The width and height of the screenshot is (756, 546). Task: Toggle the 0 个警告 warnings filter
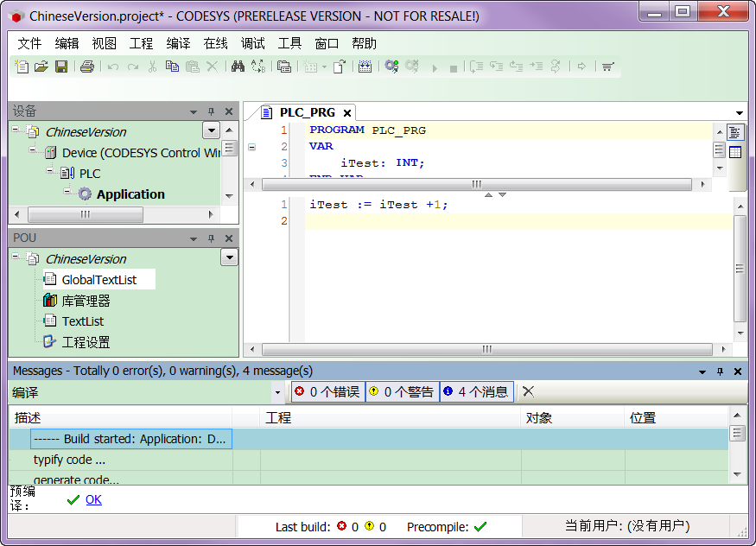pyautogui.click(x=402, y=392)
